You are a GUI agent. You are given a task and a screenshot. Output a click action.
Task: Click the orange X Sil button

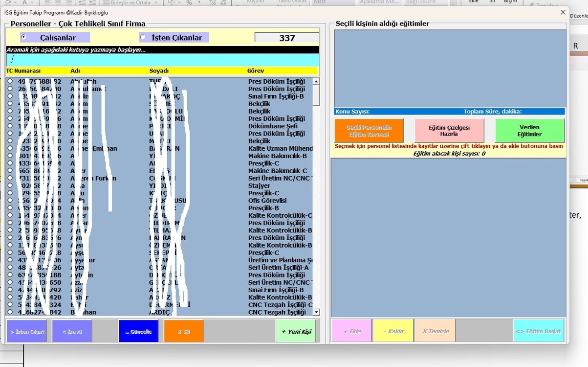184,331
